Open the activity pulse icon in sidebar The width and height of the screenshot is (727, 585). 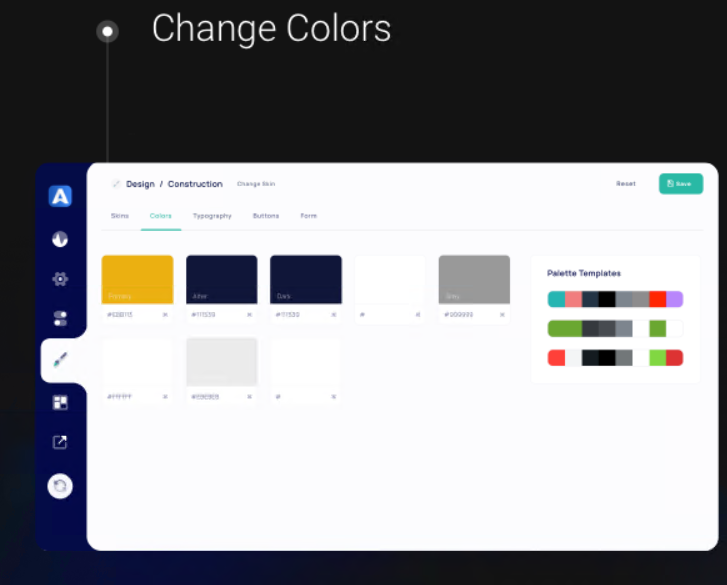60,239
